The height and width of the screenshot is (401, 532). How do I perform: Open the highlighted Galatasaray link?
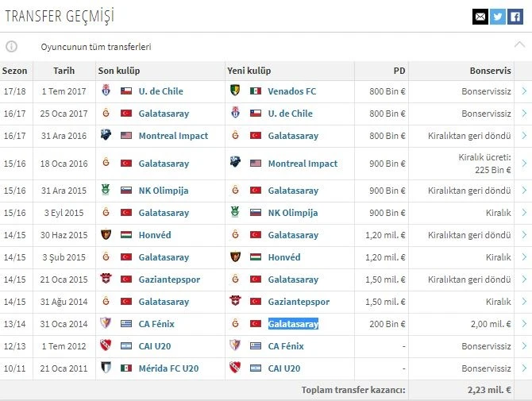293,324
